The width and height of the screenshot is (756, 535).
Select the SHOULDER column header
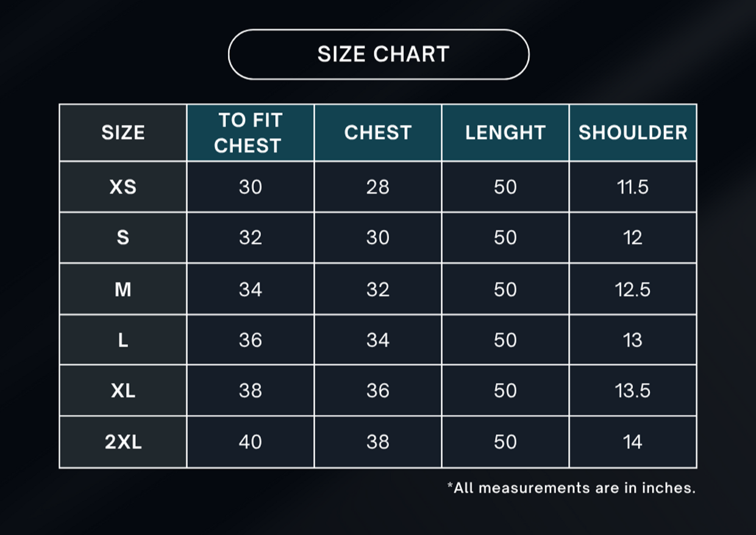click(x=633, y=133)
